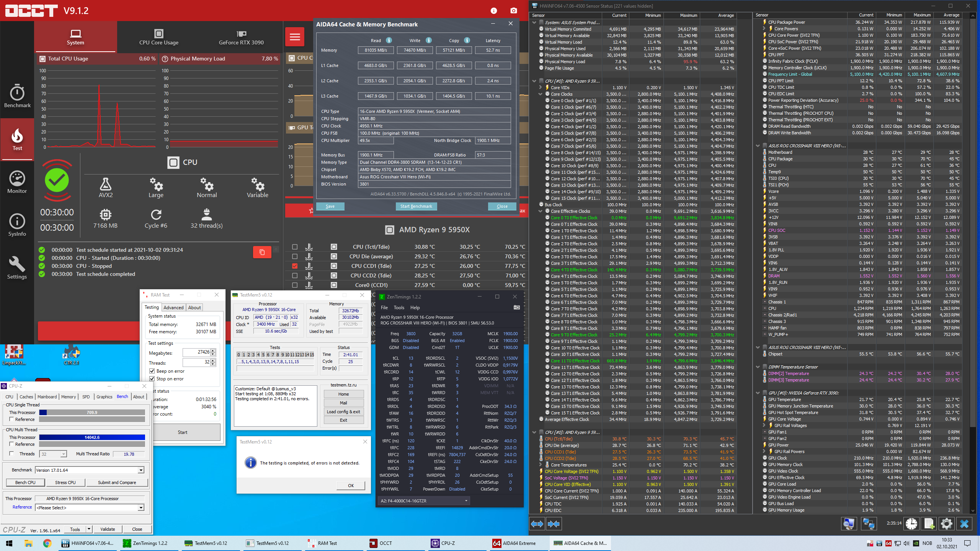Click CPU-Z Multi Thread score bar
This screenshot has height=551, width=980.
[92, 437]
